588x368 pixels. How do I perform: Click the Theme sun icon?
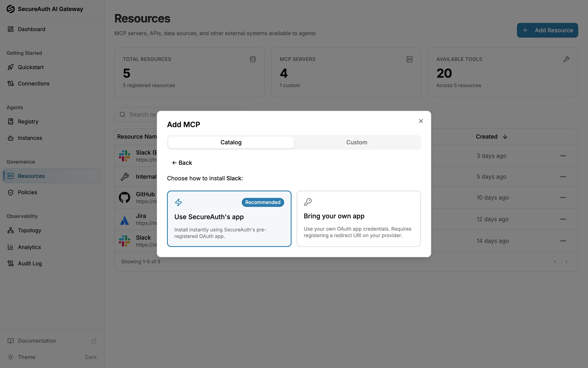click(x=10, y=357)
